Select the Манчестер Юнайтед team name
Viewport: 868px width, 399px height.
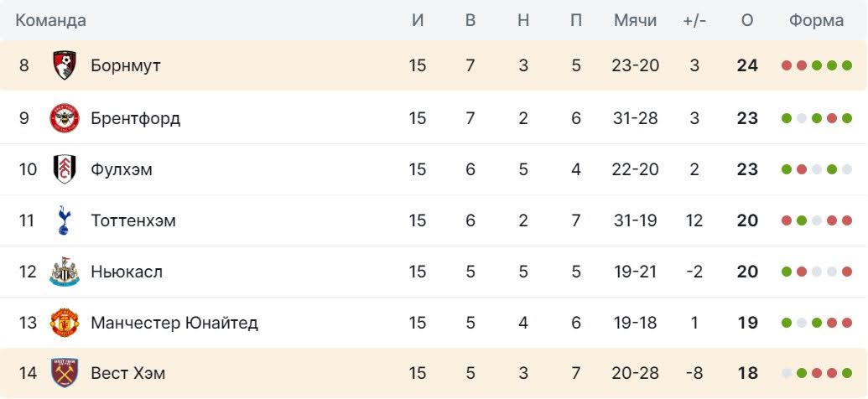(174, 323)
